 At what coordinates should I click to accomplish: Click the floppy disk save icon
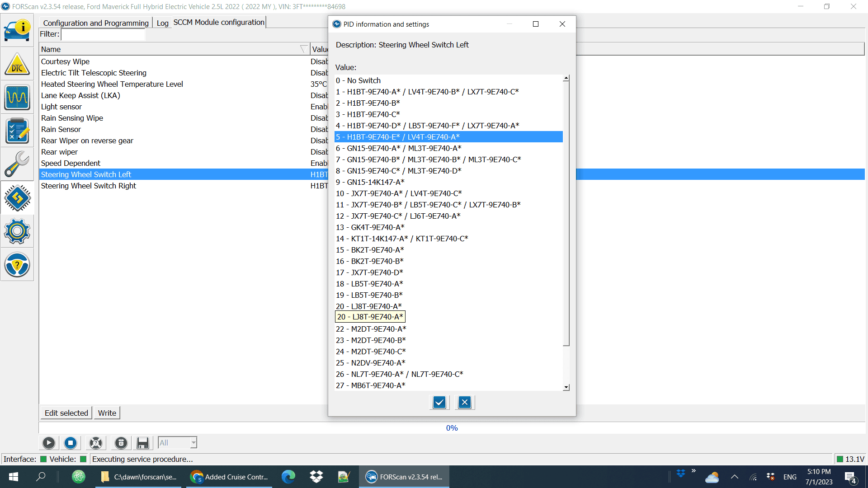click(143, 443)
